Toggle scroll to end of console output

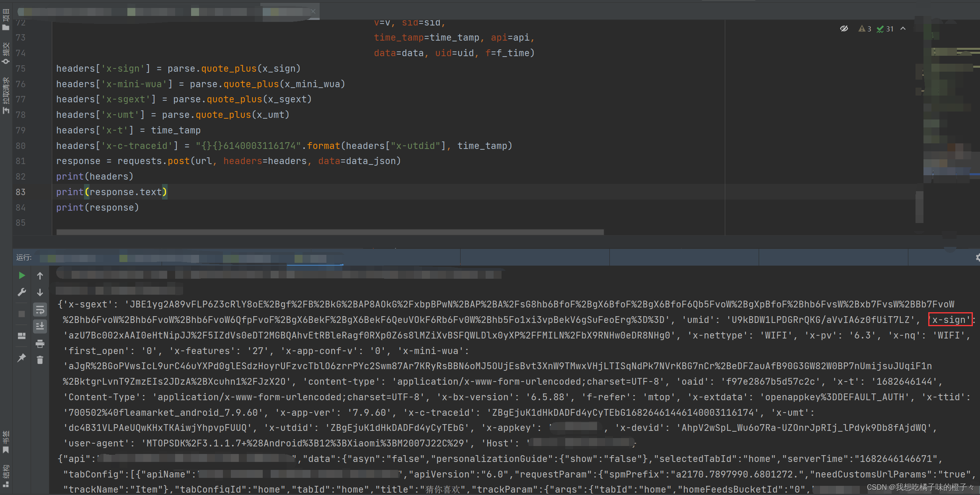[x=40, y=326]
